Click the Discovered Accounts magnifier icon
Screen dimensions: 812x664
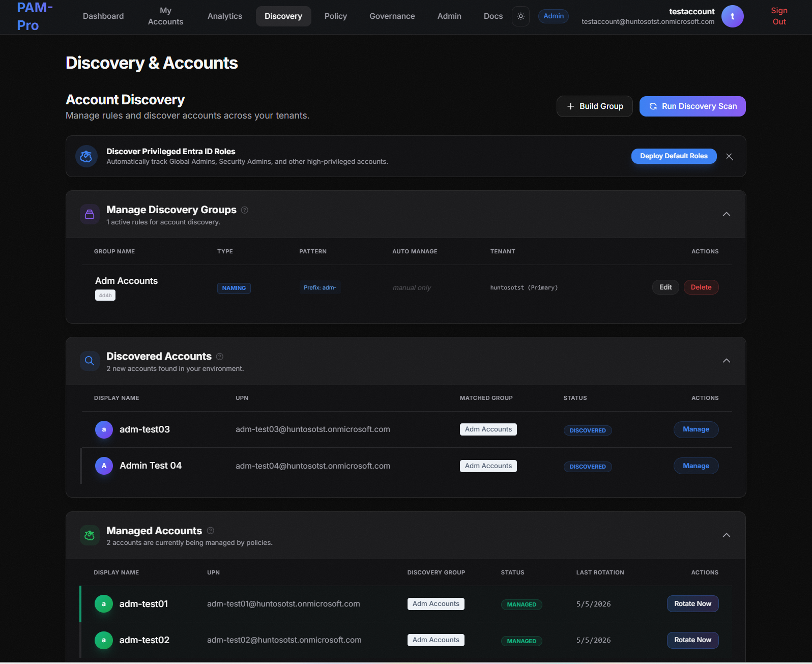tap(90, 361)
